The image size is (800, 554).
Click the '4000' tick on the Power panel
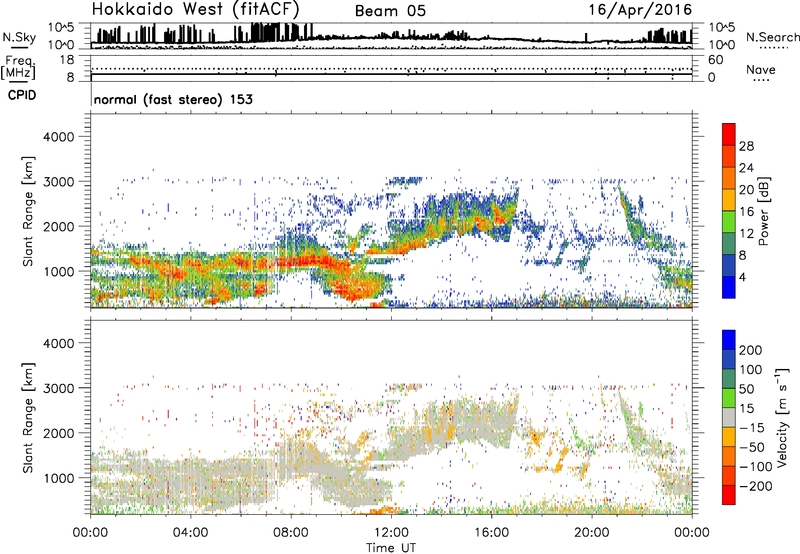(x=58, y=137)
